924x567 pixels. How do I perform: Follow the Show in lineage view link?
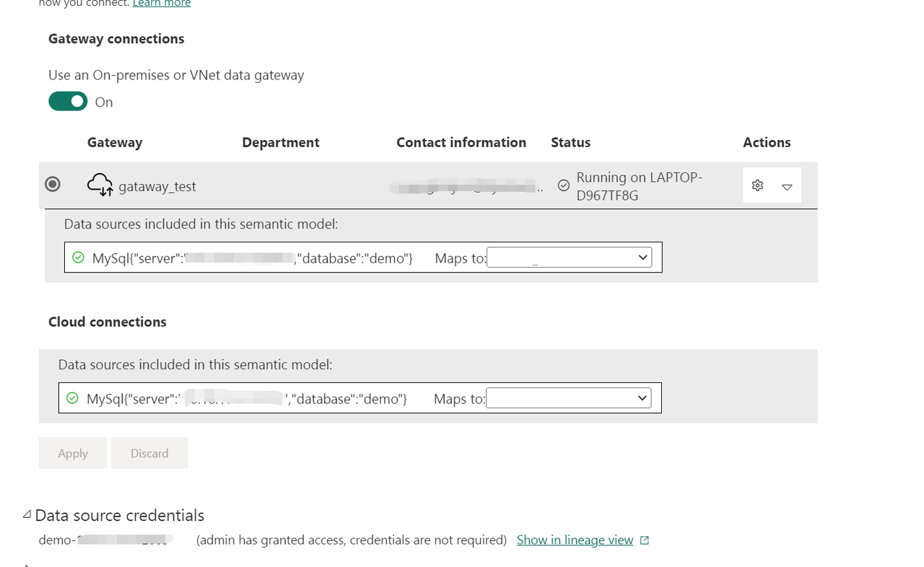pyautogui.click(x=575, y=540)
